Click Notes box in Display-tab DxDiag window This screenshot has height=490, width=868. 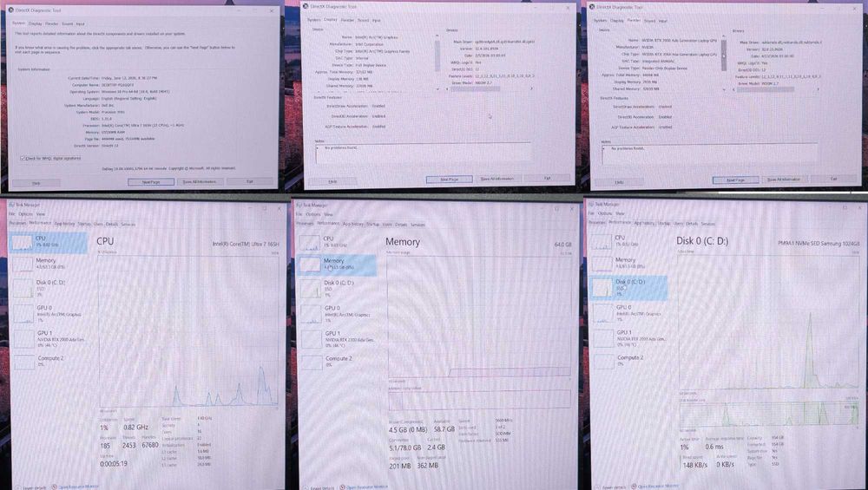pyautogui.click(x=424, y=153)
